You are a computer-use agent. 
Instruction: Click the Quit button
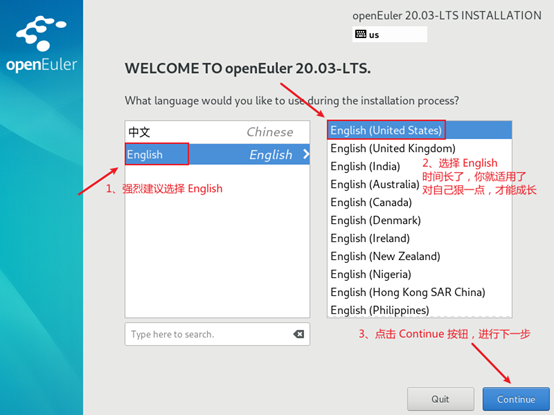point(440,399)
